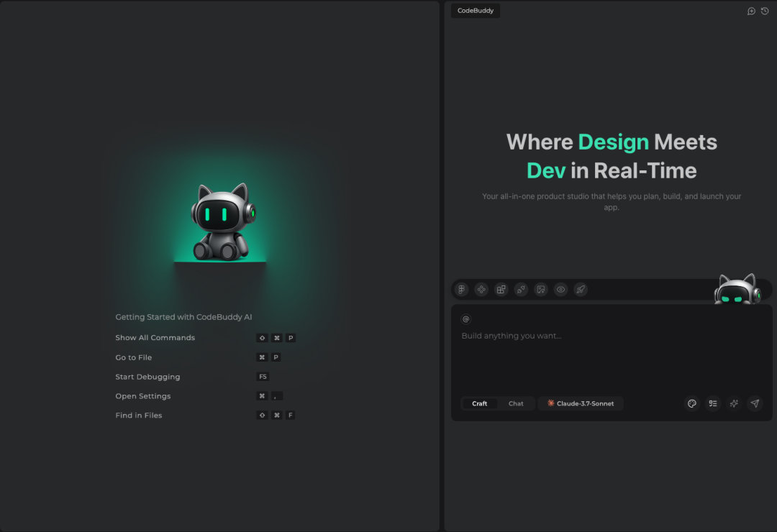The width and height of the screenshot is (777, 532).
Task: Switch to Craft mode
Action: tap(479, 403)
